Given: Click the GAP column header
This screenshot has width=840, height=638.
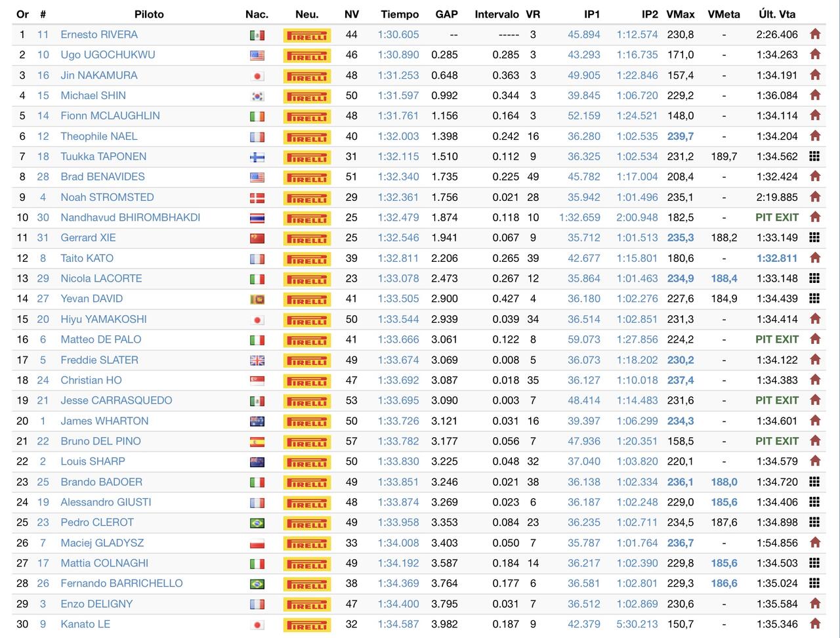Looking at the screenshot, I should [446, 14].
